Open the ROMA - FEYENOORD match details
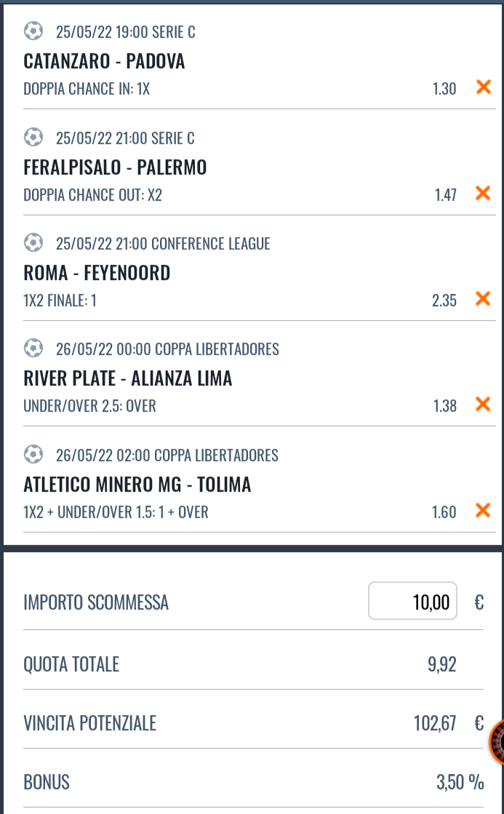 tap(97, 273)
